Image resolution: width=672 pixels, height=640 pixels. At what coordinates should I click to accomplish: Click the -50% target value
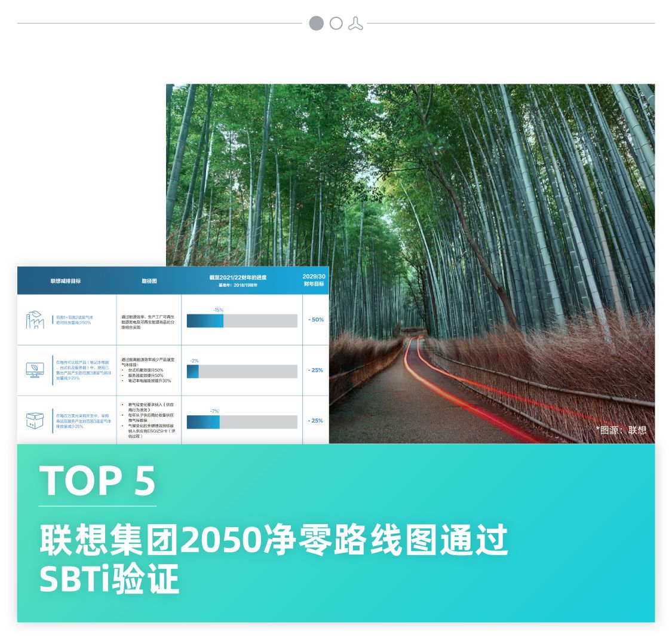[x=316, y=319]
